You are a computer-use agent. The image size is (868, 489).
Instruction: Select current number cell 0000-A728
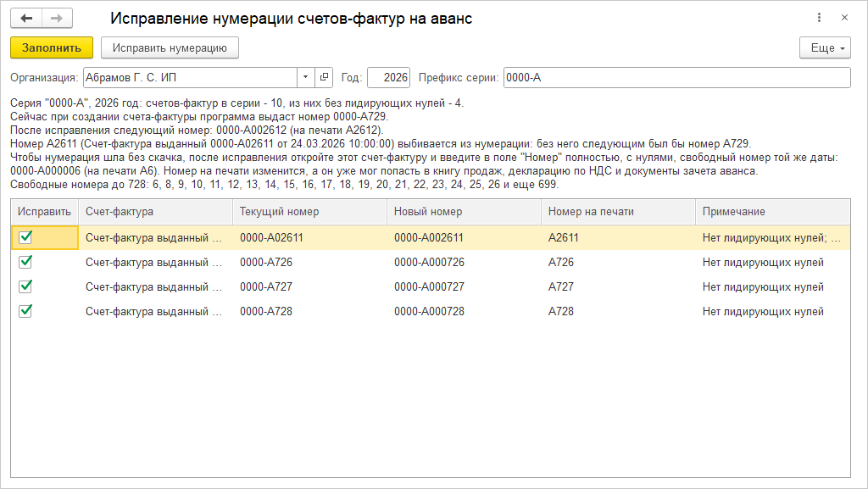click(x=310, y=311)
